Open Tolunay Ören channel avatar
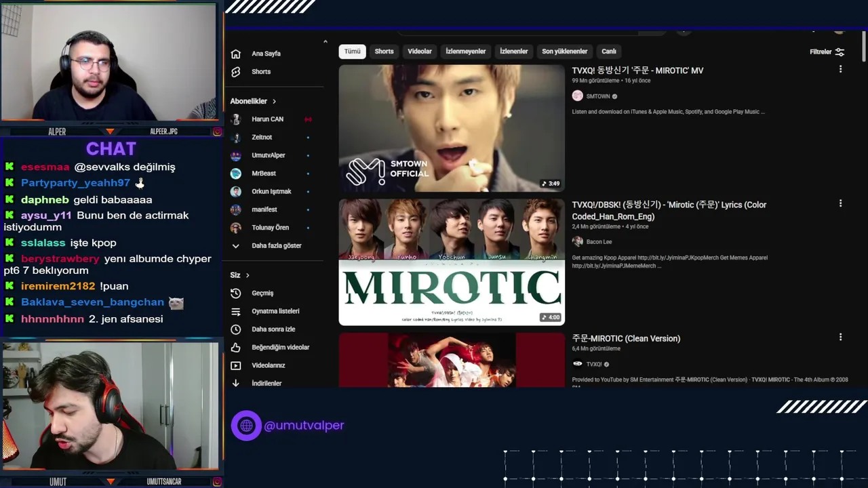The height and width of the screenshot is (488, 868). (236, 228)
